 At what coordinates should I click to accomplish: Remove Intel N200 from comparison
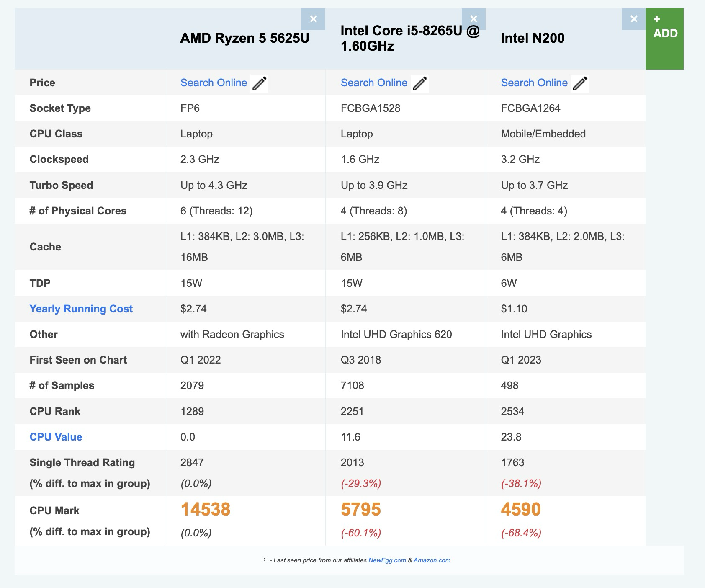pos(634,19)
